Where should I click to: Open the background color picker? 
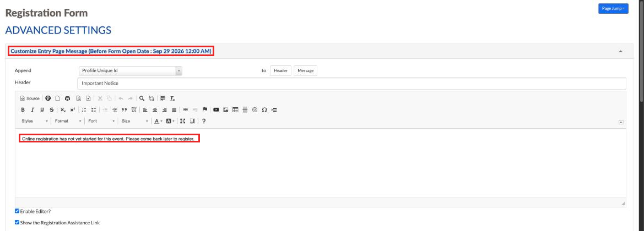[x=170, y=121]
